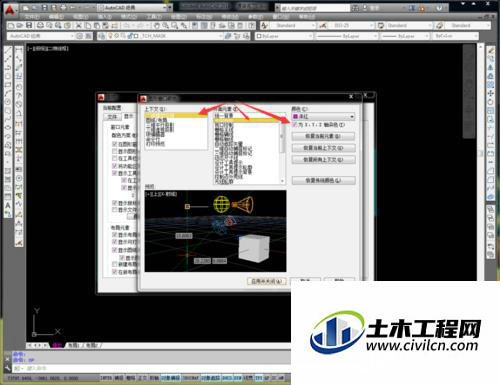Toggle 正交 ortho mode in status bar
This screenshot has width=500, height=385.
142,378
